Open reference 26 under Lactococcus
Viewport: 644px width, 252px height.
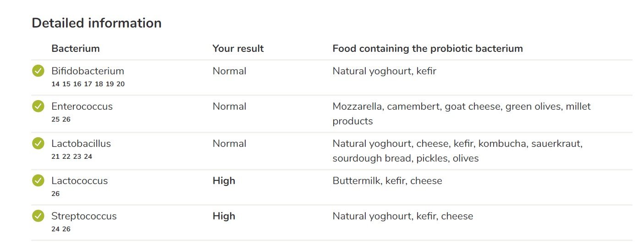(55, 194)
